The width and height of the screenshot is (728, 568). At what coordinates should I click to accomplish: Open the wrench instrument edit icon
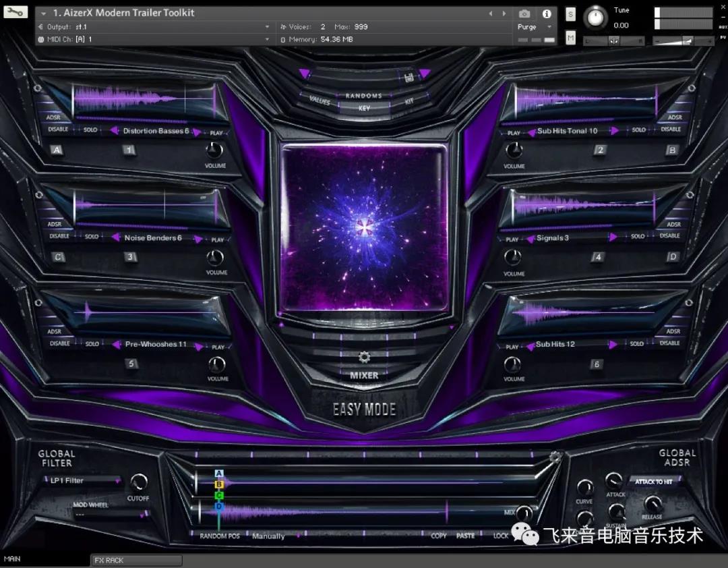coord(16,11)
